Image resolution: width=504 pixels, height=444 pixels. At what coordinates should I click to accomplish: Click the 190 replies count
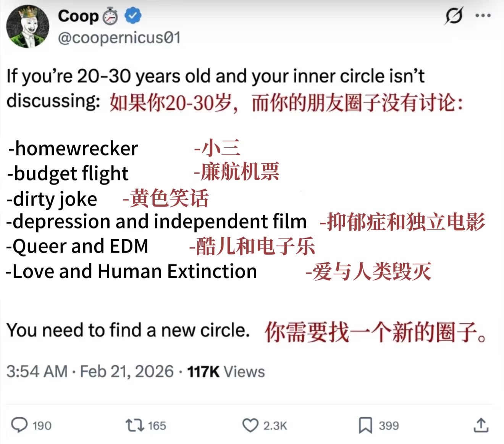pyautogui.click(x=42, y=426)
